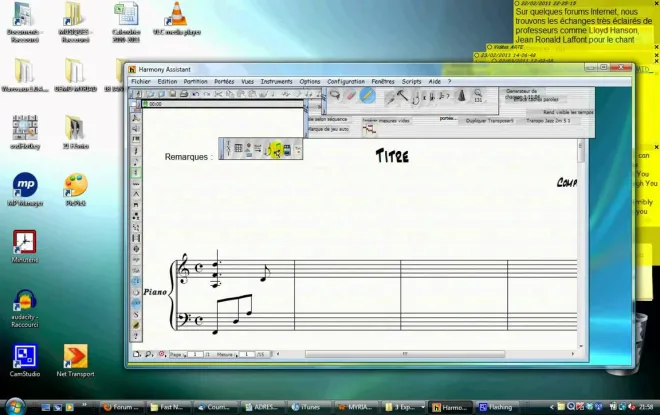The height and width of the screenshot is (415, 660).
Task: Open the Fichier menu
Action: tap(141, 82)
